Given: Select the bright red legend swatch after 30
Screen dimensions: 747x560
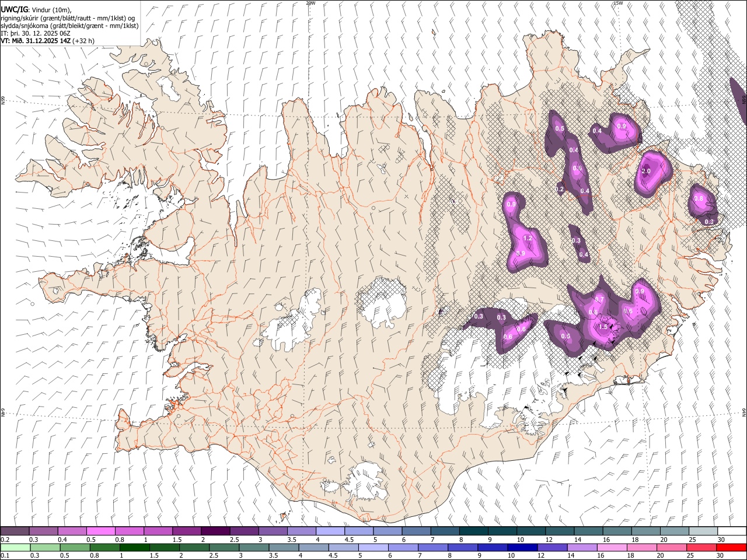Looking at the screenshot, I should (x=731, y=548).
